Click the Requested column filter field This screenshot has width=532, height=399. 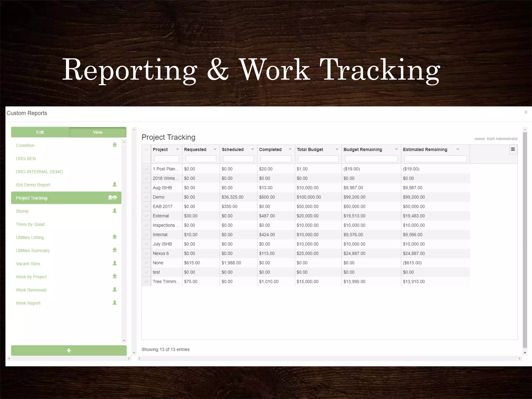pos(201,159)
